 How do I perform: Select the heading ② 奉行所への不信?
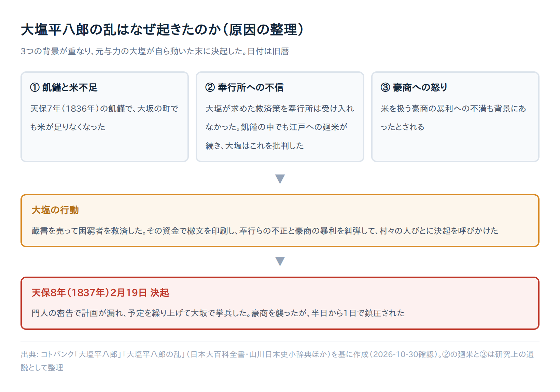pos(244,87)
